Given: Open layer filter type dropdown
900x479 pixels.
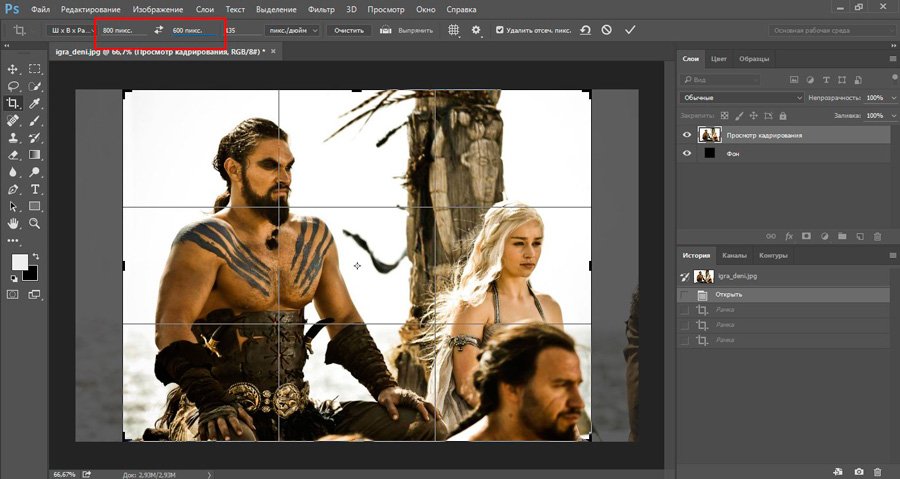Looking at the screenshot, I should click(721, 80).
